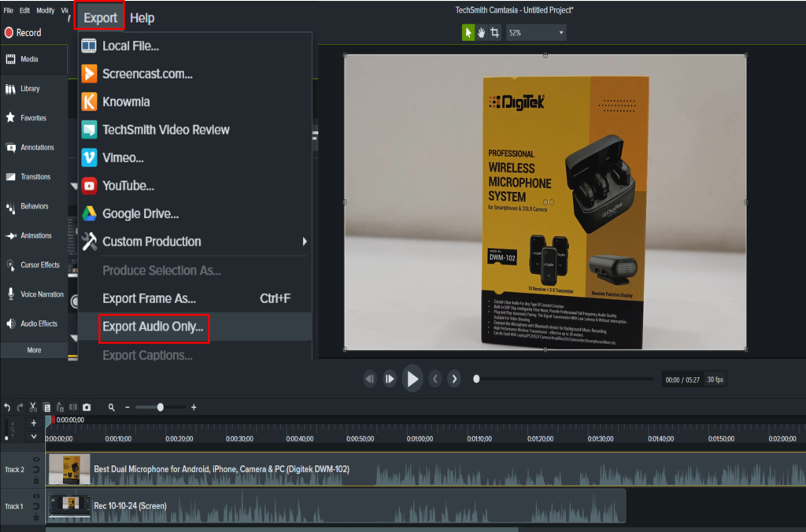The image size is (806, 532).
Task: Open the 52% canvas zoom dropdown
Action: tap(536, 32)
